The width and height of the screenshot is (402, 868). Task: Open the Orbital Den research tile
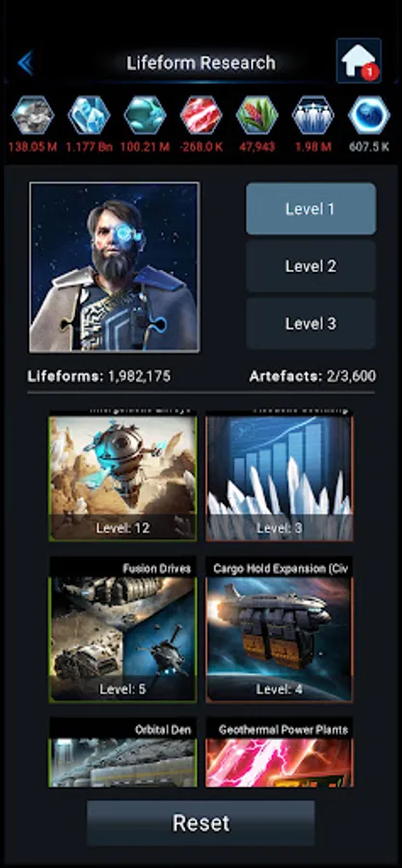click(122, 752)
